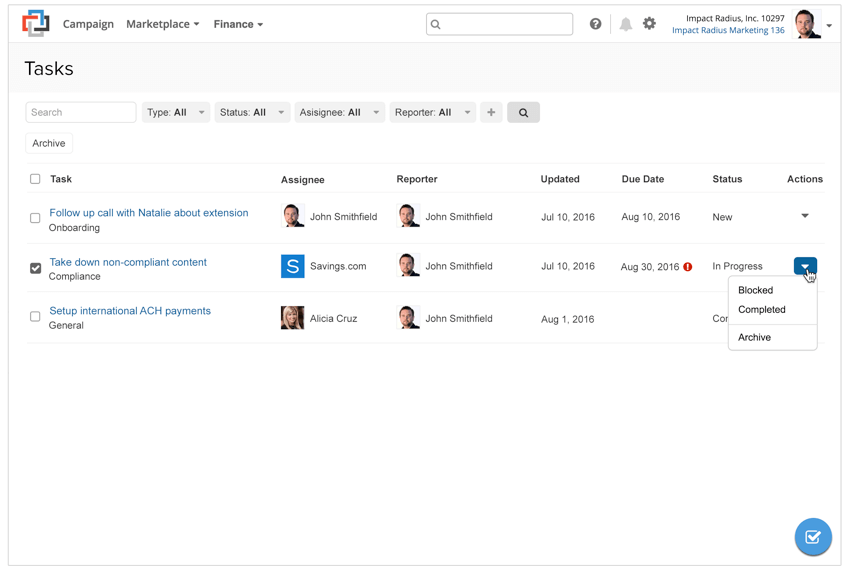Choose Blocked in the actions menu
The height and width of the screenshot is (574, 850).
click(755, 290)
